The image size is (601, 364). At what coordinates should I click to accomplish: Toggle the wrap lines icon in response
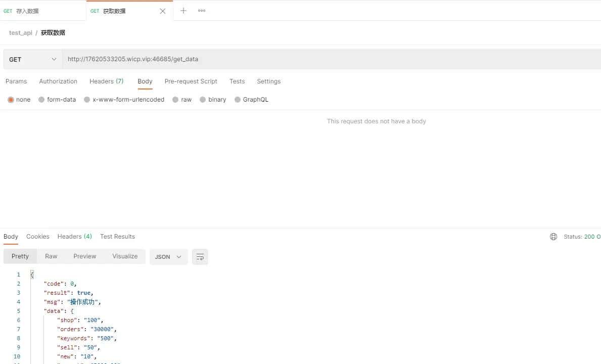200,257
